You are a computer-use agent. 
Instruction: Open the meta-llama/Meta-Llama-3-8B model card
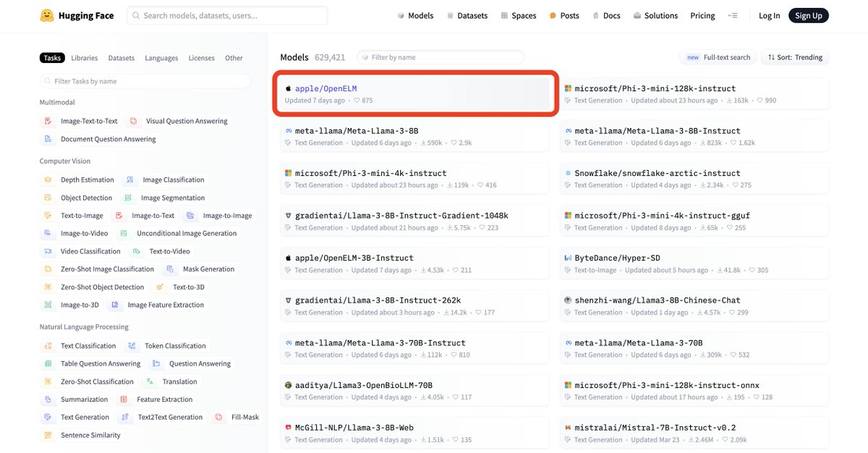[414, 136]
